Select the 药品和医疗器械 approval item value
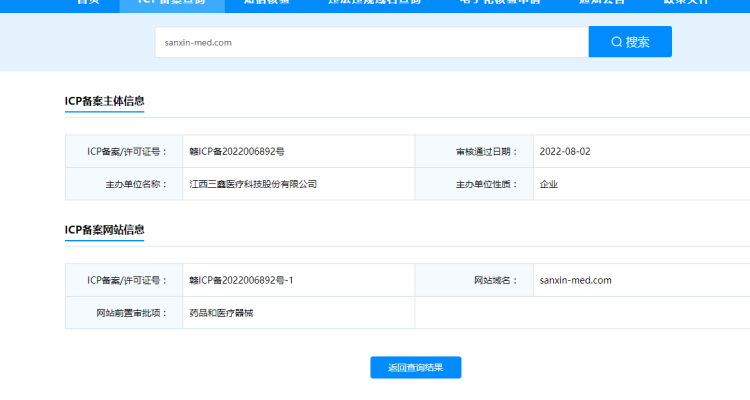This screenshot has height=400, width=750. (221, 313)
